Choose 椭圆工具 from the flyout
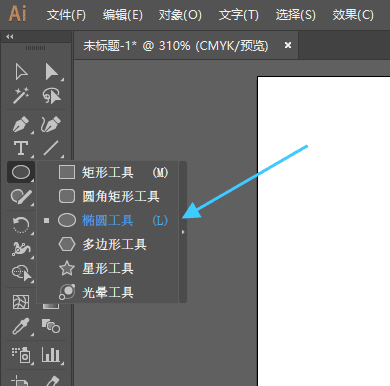The height and width of the screenshot is (386, 390). coord(107,220)
